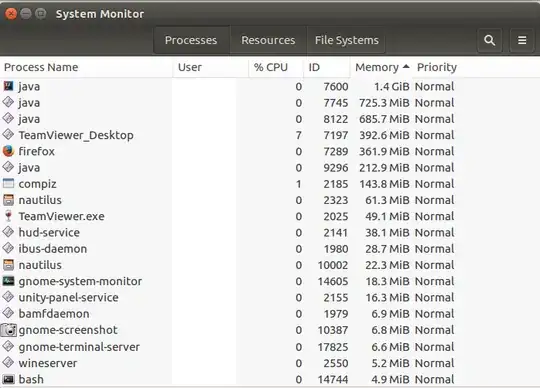The width and height of the screenshot is (540, 388).
Task: Select the gnome-screenshot process name
Action: 68,331
